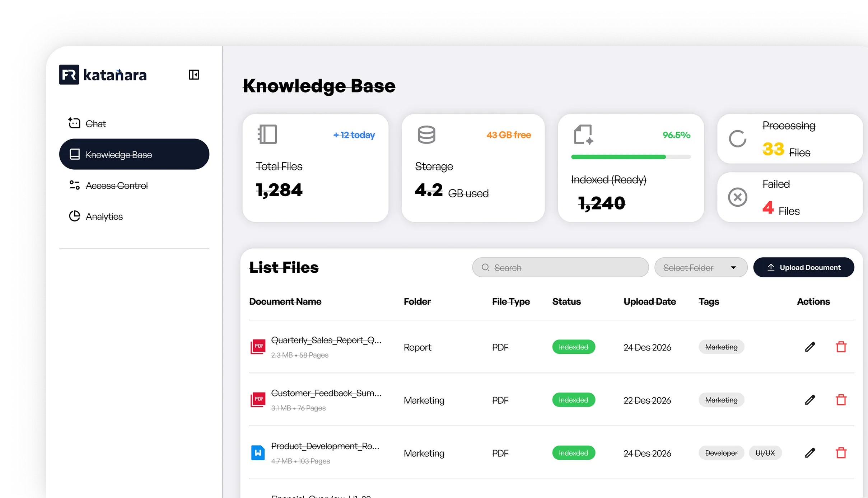This screenshot has height=498, width=868.
Task: Click the Developer tag
Action: (x=721, y=453)
